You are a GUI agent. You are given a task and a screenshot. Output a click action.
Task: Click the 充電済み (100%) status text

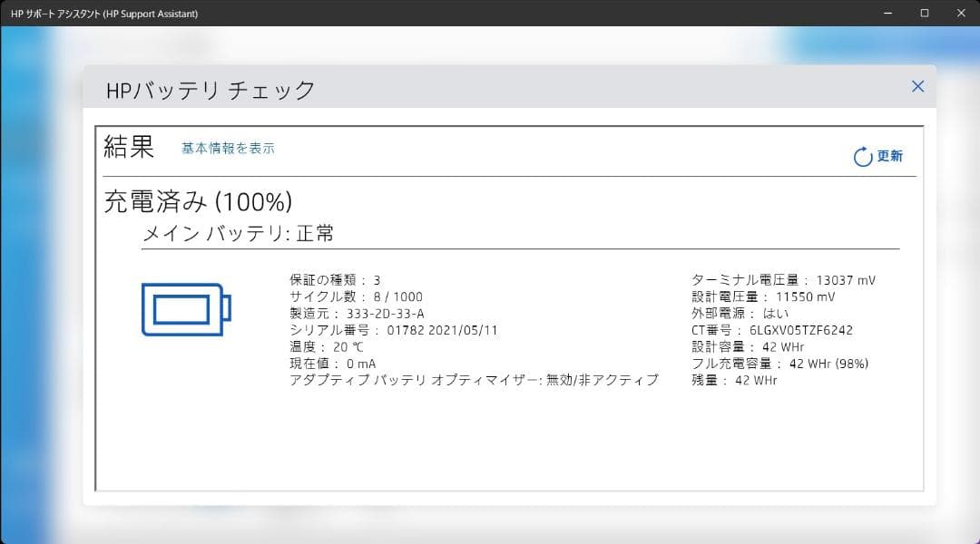198,201
